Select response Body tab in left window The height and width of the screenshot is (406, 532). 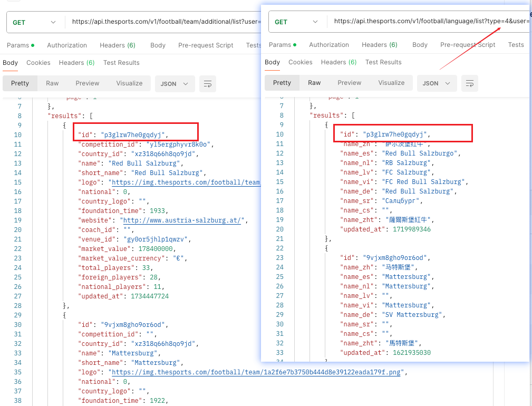coord(10,63)
